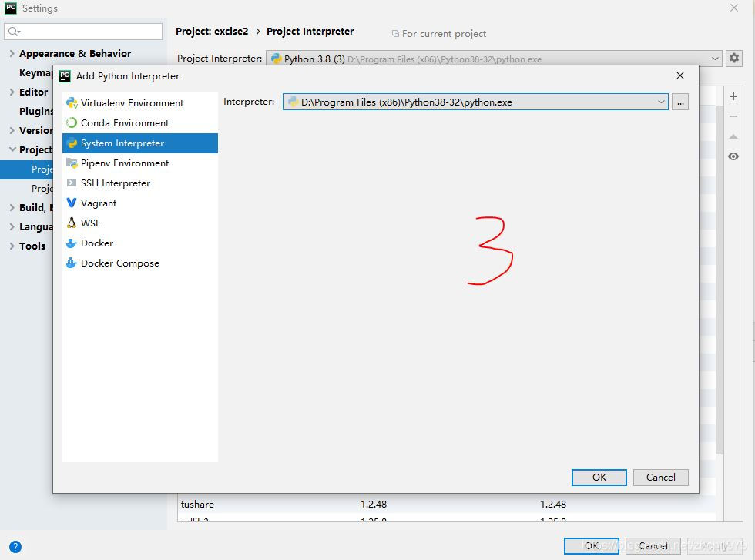Click the browse ellipsis button for interpreter

679,102
